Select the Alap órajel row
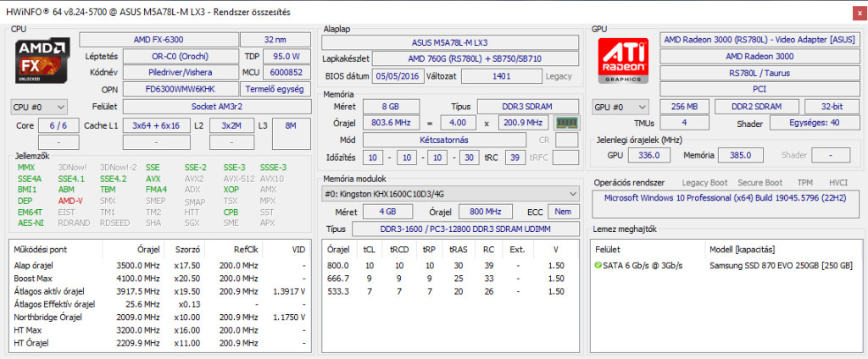 159,266
